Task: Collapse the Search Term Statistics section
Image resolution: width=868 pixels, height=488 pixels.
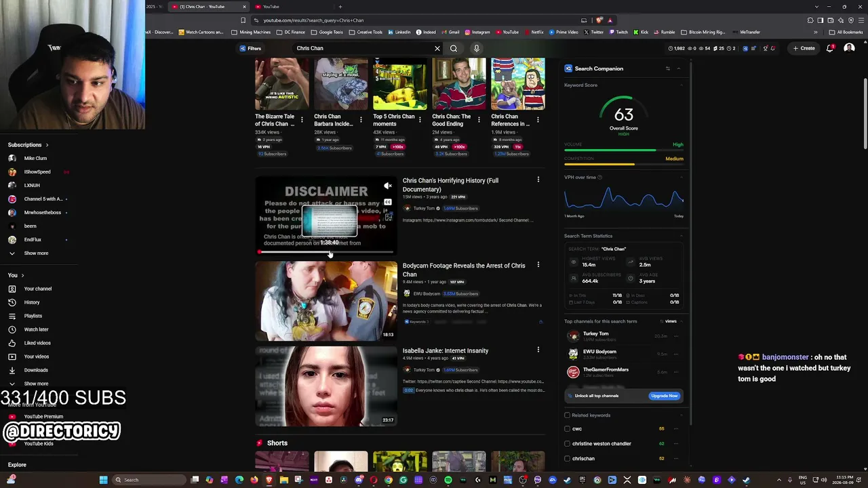Action: click(681, 236)
